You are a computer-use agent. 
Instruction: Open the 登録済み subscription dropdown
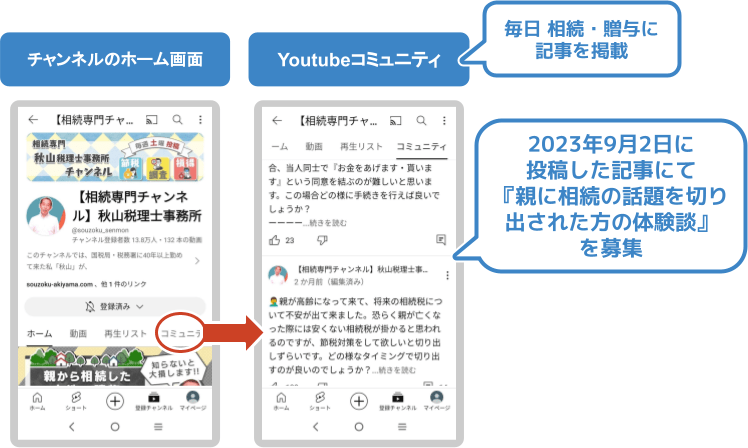click(115, 307)
